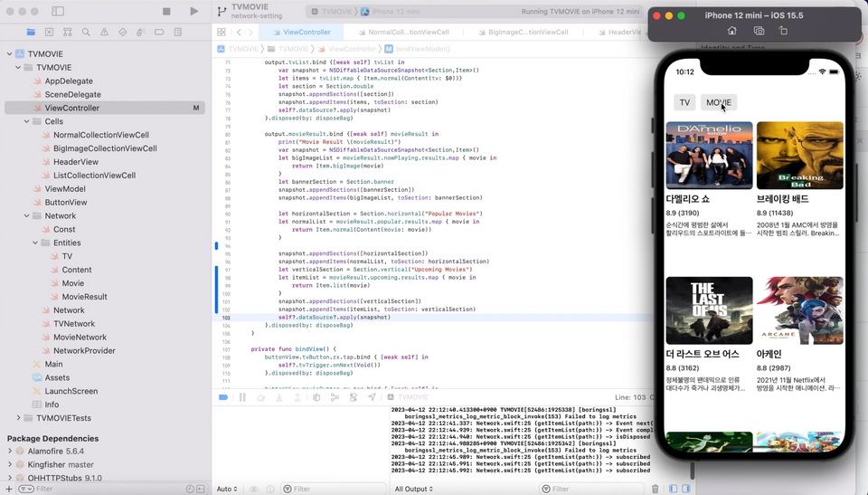Toggle the console pane button
The height and width of the screenshot is (495, 868).
[686, 489]
